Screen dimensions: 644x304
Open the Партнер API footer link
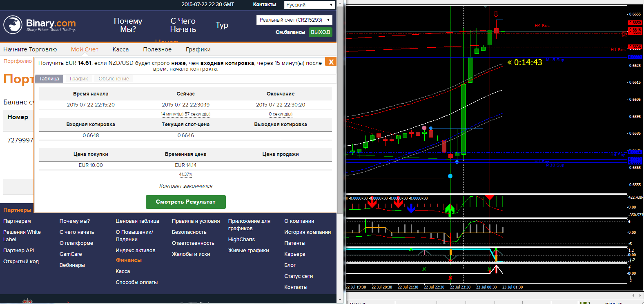click(x=19, y=251)
